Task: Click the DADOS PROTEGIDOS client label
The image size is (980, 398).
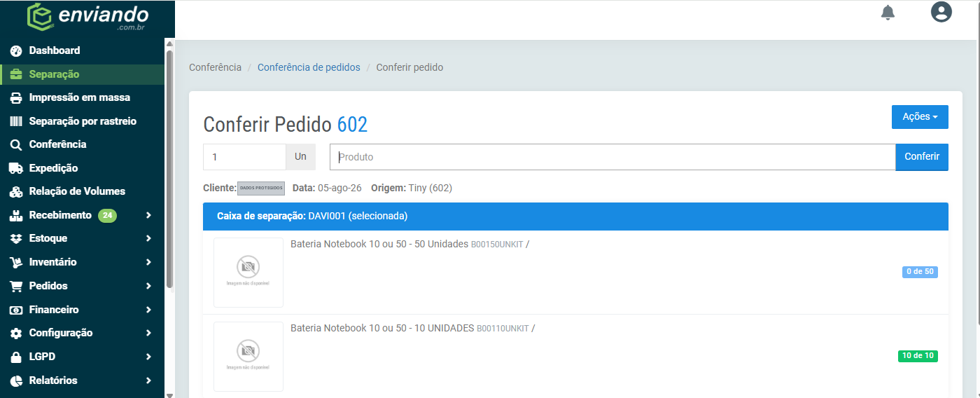Action: [261, 188]
